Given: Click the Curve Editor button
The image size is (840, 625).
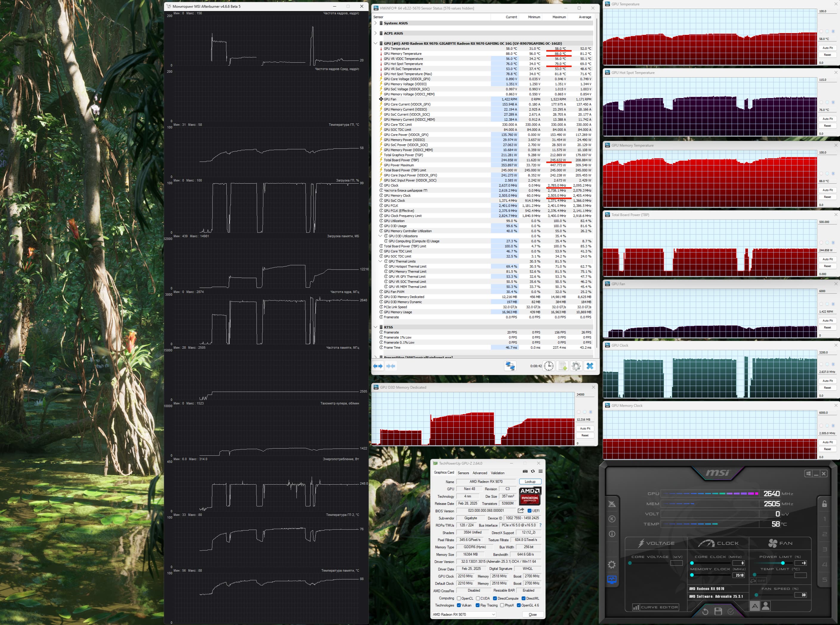Looking at the screenshot, I should click(655, 607).
